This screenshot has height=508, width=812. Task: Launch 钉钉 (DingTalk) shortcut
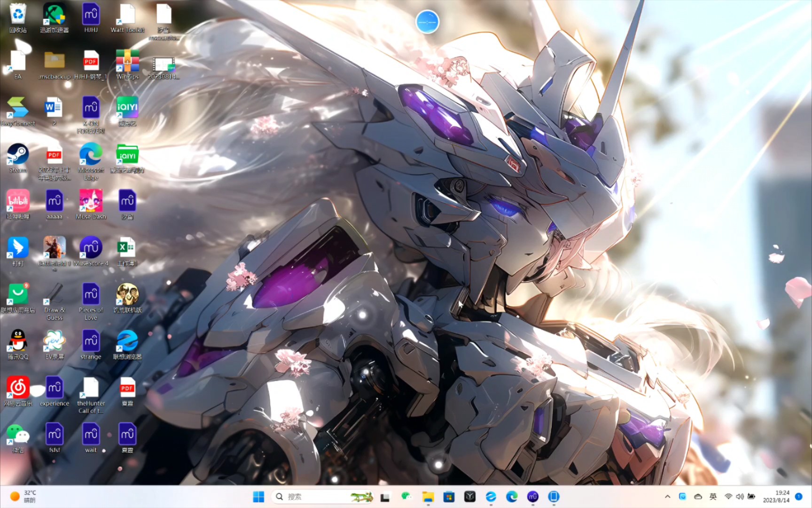pos(18,251)
